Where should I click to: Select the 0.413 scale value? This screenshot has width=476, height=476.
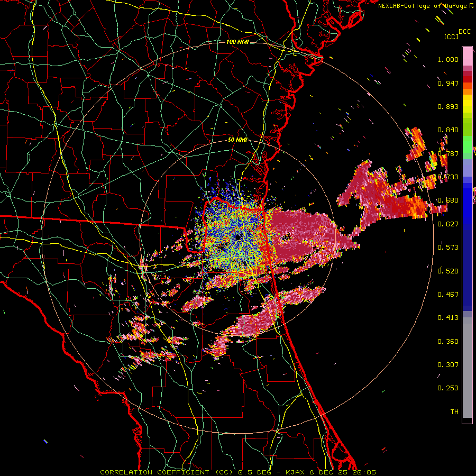[448, 317]
